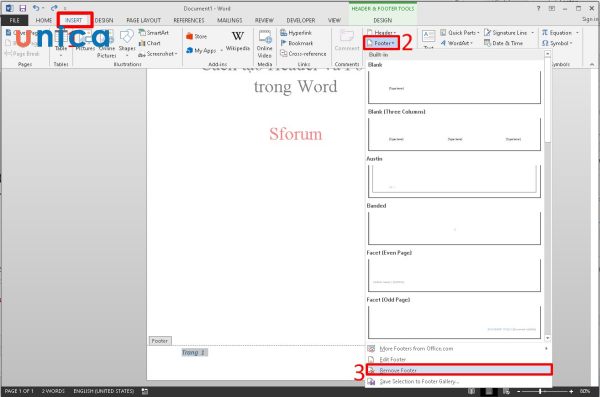600x397 pixels.
Task: Choose Edit Footer from the menu
Action: [459, 359]
